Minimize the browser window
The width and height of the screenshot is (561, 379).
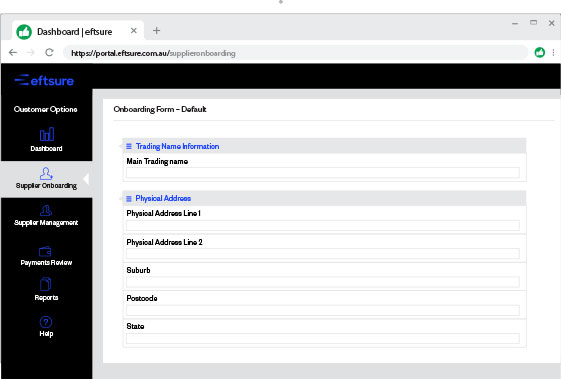click(515, 24)
